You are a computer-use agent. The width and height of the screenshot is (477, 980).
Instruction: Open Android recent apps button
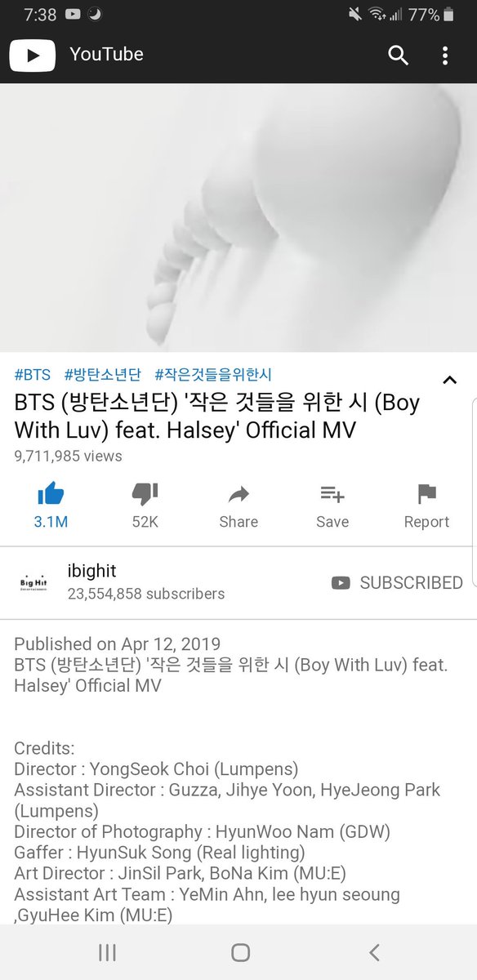point(106,951)
